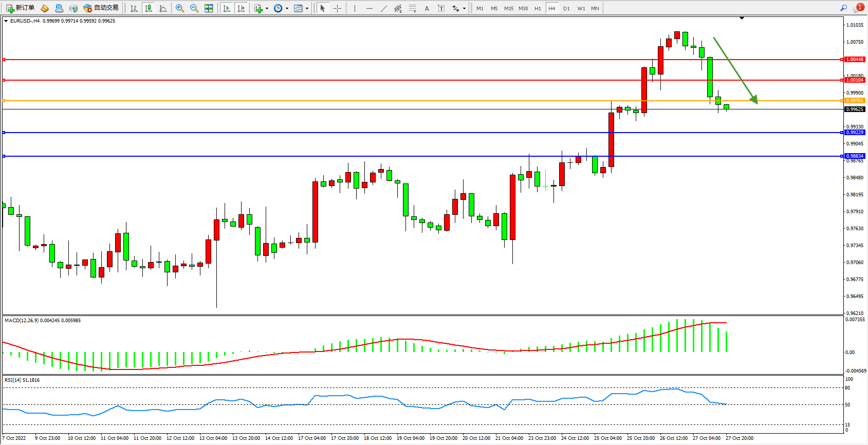Zoom in on the chart
The image size is (868, 445).
[x=179, y=8]
